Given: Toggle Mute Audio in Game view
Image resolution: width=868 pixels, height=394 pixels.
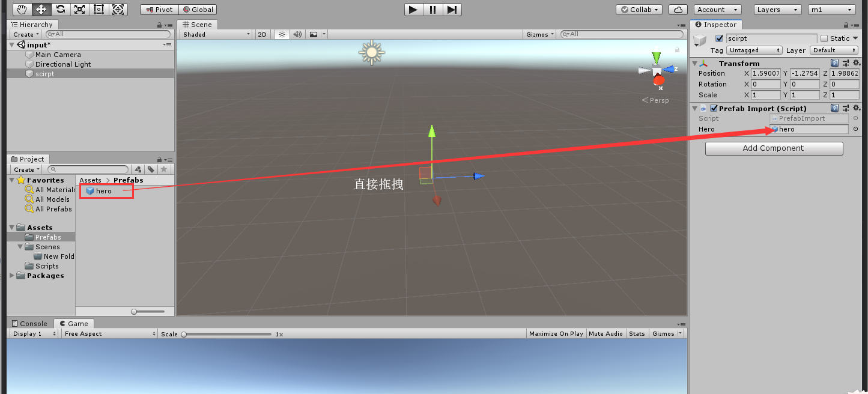Looking at the screenshot, I should pyautogui.click(x=605, y=333).
